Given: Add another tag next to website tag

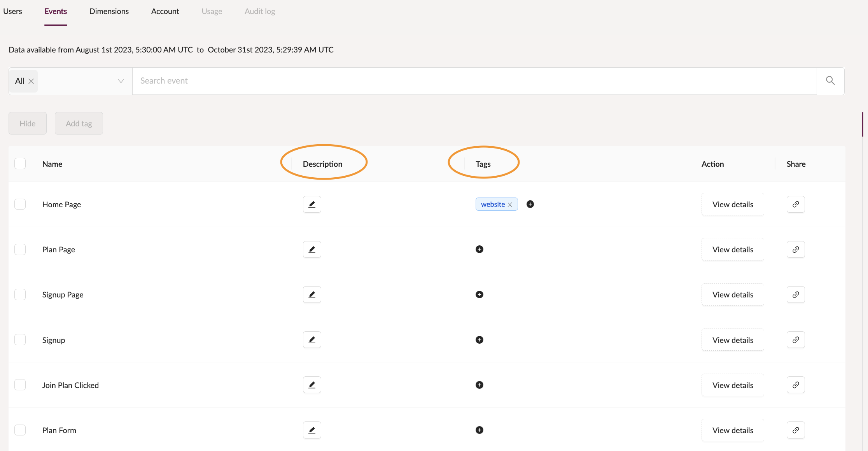Looking at the screenshot, I should 530,204.
